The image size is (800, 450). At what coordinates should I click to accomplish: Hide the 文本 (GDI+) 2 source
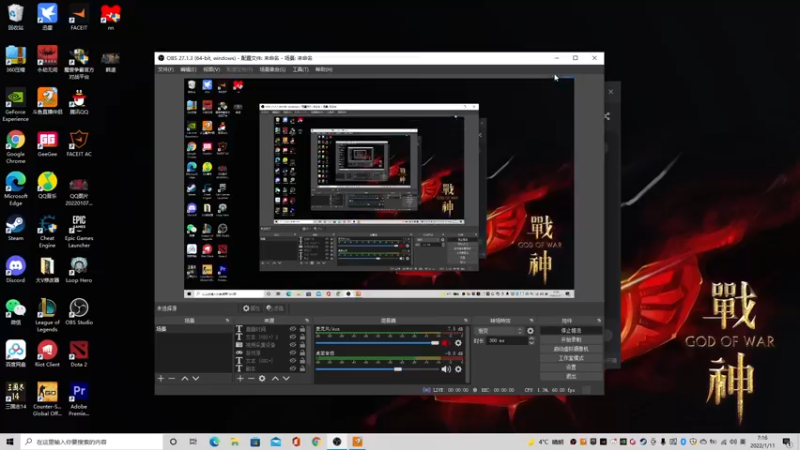(x=293, y=337)
